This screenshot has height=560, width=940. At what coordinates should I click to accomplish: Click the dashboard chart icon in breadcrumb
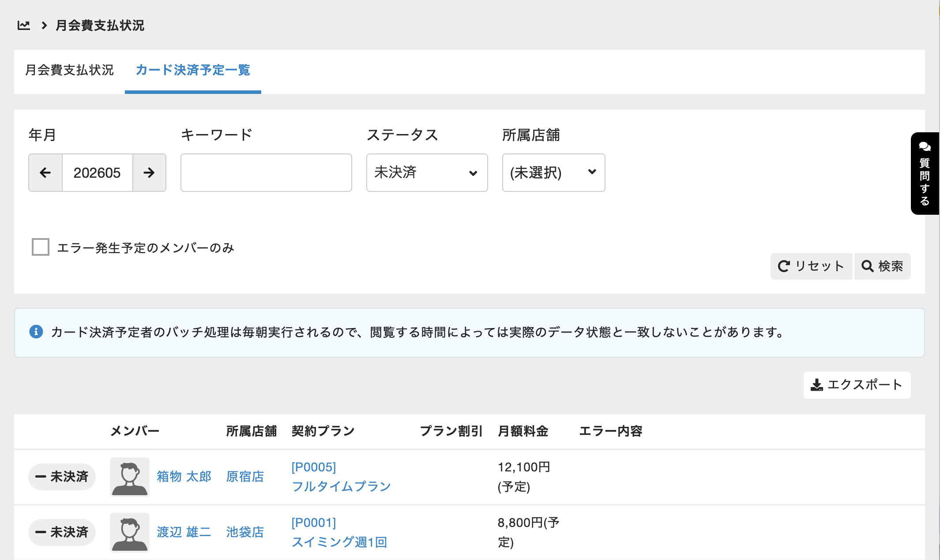click(x=24, y=25)
